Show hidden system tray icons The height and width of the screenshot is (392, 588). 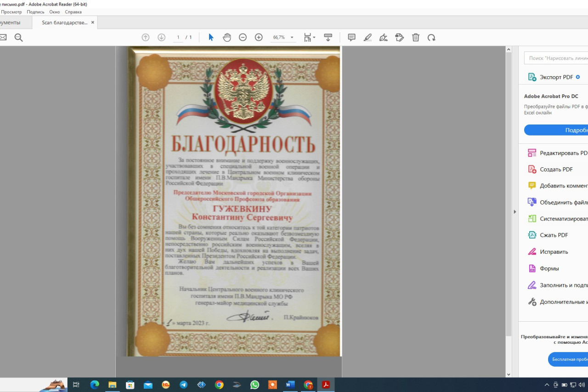pyautogui.click(x=547, y=385)
